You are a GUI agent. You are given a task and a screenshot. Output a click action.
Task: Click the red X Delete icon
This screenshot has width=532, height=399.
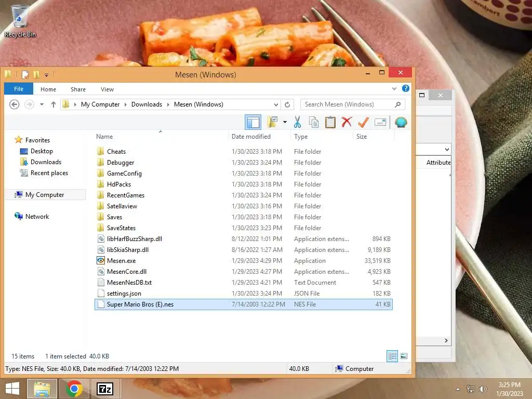click(347, 122)
